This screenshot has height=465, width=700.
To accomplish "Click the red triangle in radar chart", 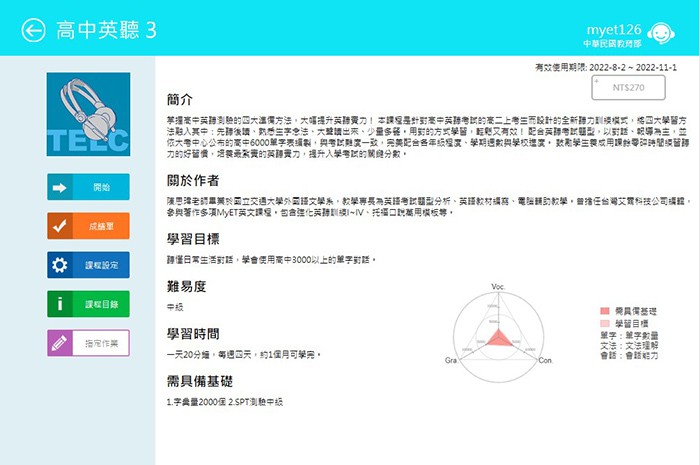I will (499, 337).
